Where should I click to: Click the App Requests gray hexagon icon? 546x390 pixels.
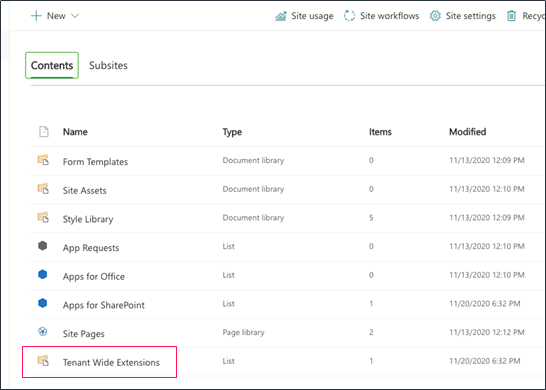[x=42, y=246]
